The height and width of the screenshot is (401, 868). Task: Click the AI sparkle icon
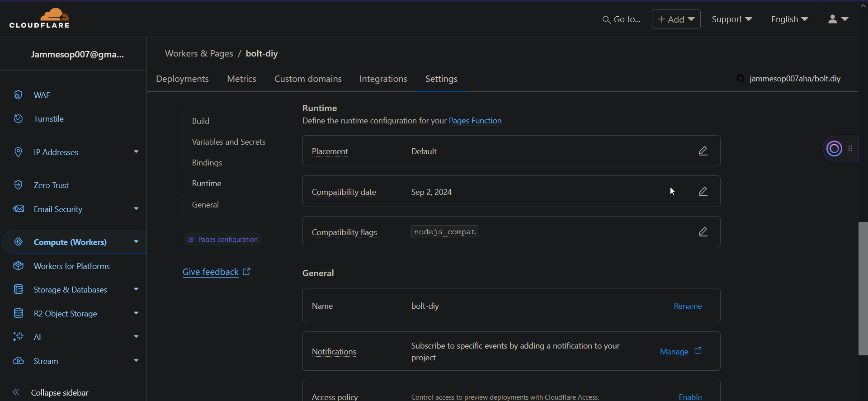pos(18,337)
